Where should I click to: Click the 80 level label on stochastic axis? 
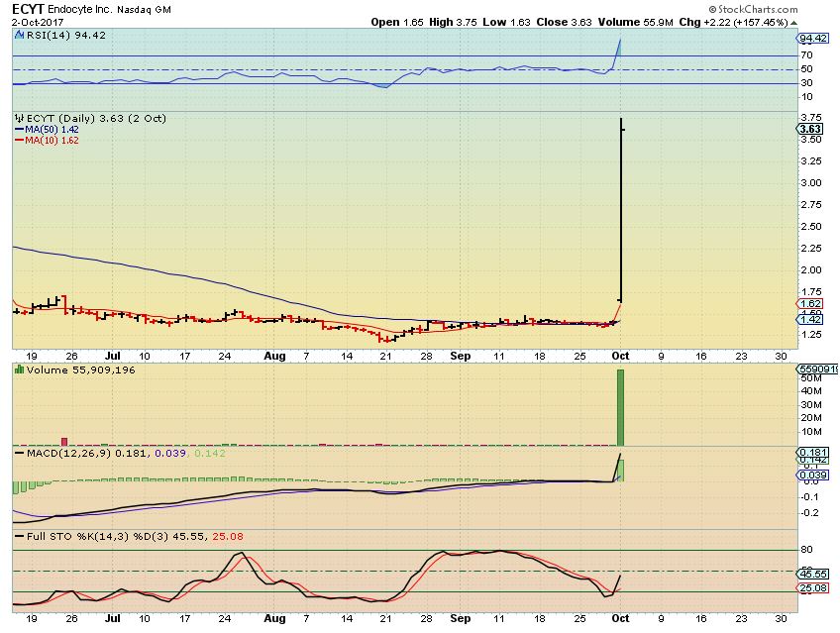(x=806, y=550)
